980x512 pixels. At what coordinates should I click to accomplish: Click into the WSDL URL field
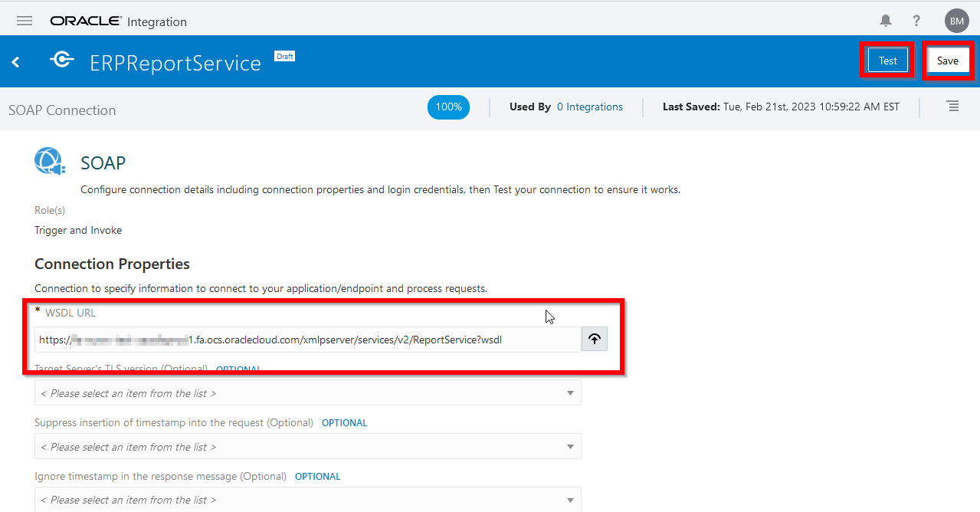point(308,340)
